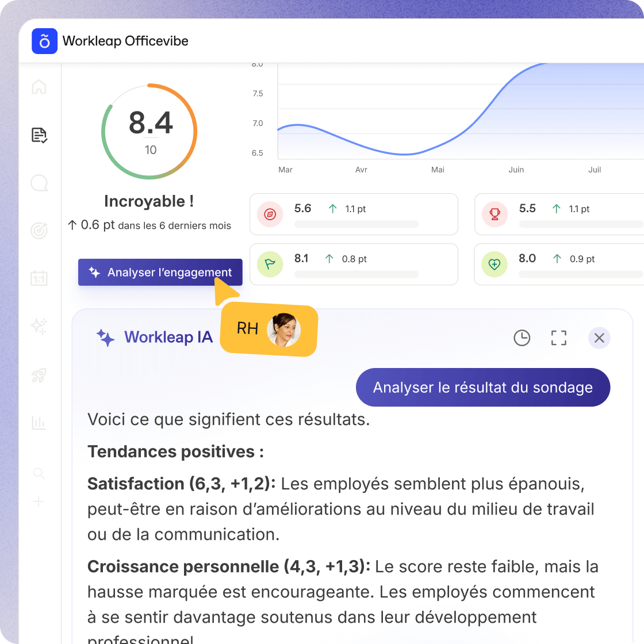644x644 pixels.
Task: Open the chat bubble sidebar icon
Action: click(x=40, y=183)
